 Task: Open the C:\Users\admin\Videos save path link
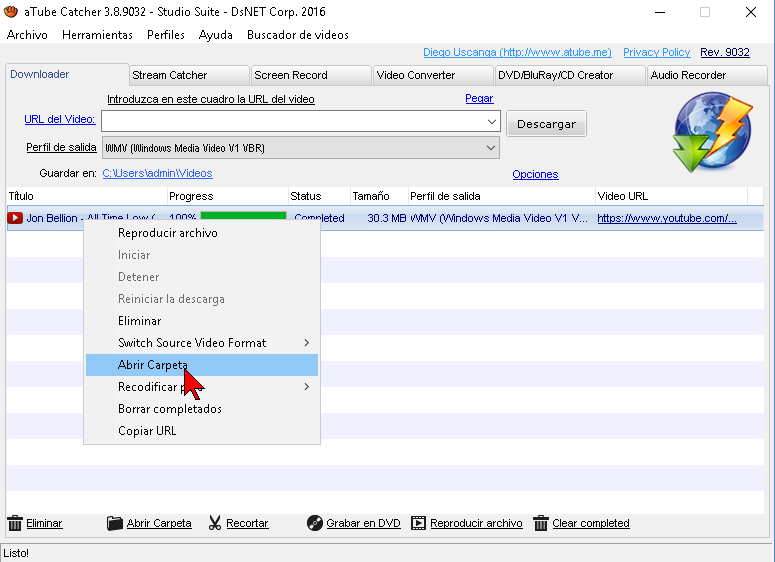(x=157, y=173)
